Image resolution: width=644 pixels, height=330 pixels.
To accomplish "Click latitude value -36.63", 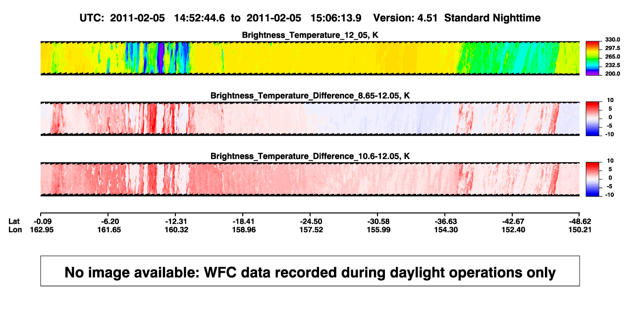I will click(445, 221).
